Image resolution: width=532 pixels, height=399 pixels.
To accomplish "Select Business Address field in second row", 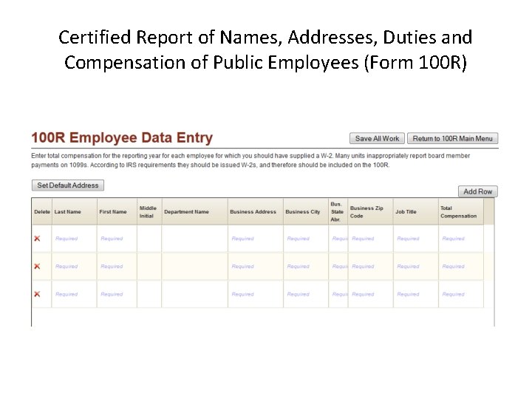I will click(x=256, y=266).
